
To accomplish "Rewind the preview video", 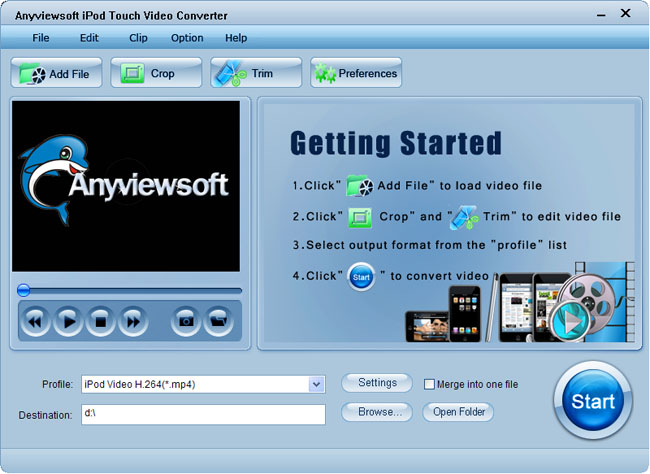I will pyautogui.click(x=36, y=321).
